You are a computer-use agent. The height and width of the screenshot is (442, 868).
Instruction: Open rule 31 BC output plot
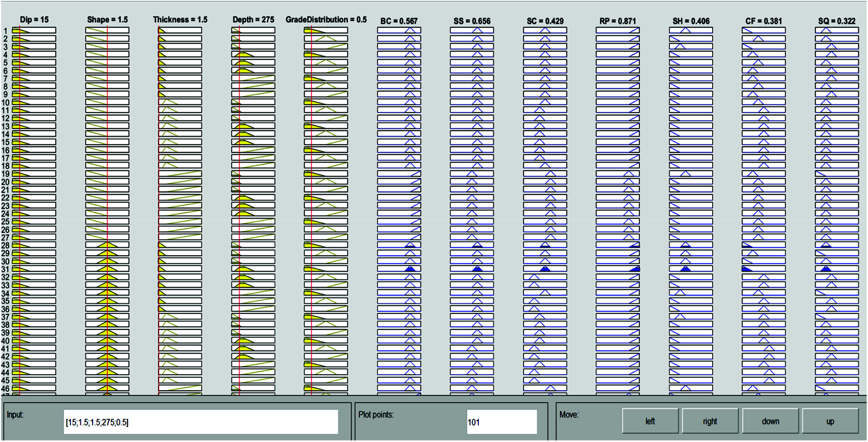399,269
